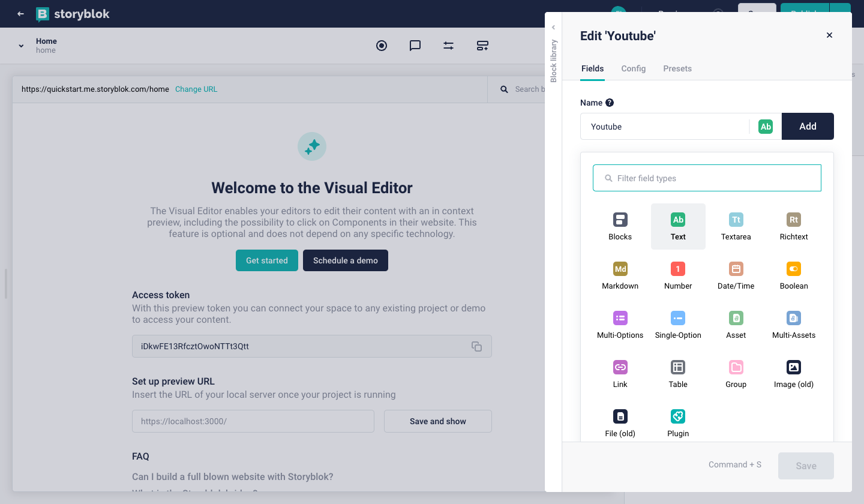Click the Save and show button

point(438,421)
